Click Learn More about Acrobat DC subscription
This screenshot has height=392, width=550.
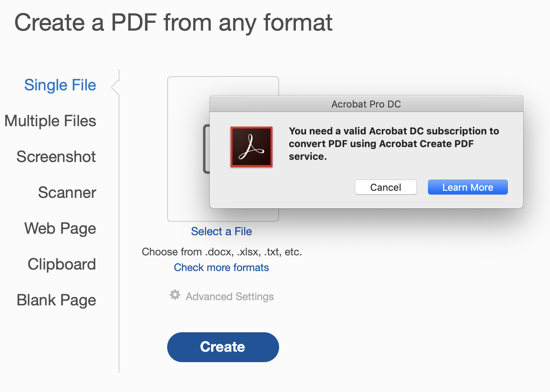(468, 187)
